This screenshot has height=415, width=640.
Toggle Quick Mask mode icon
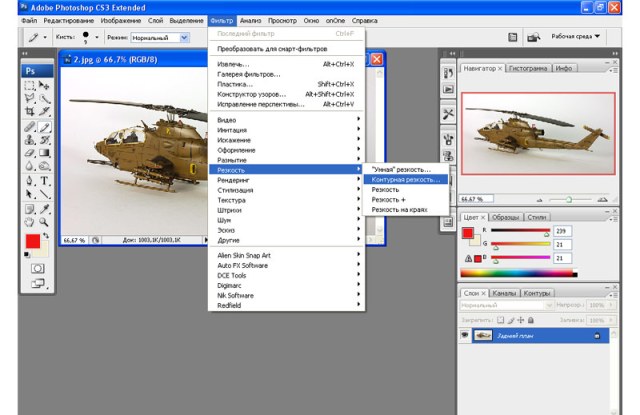coord(38,268)
